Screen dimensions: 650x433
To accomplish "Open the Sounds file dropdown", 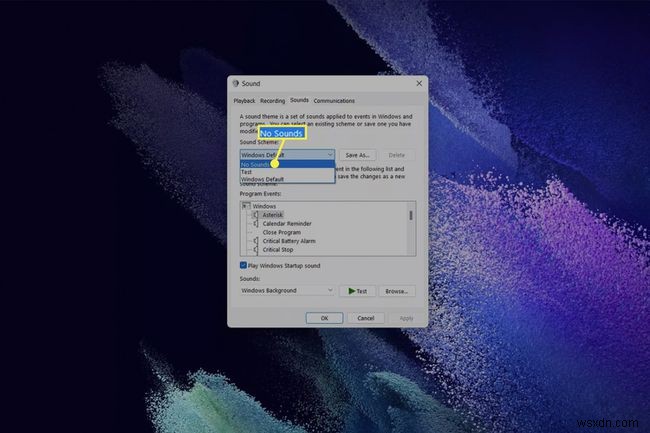I will point(287,290).
